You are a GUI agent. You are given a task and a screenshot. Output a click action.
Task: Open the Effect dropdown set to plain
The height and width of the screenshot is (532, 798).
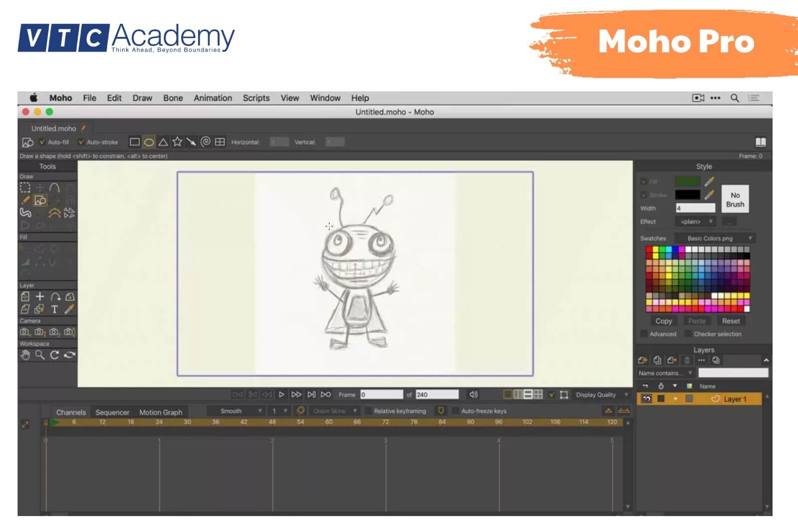696,221
